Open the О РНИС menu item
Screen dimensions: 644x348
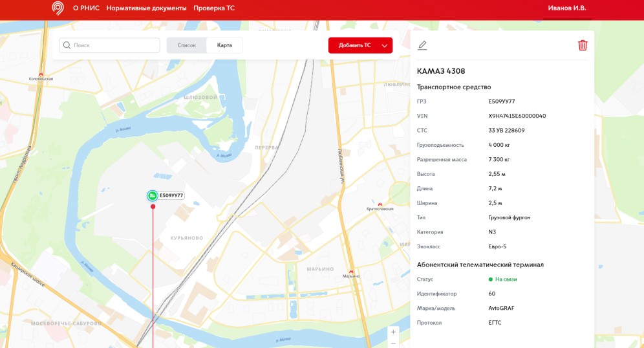86,8
